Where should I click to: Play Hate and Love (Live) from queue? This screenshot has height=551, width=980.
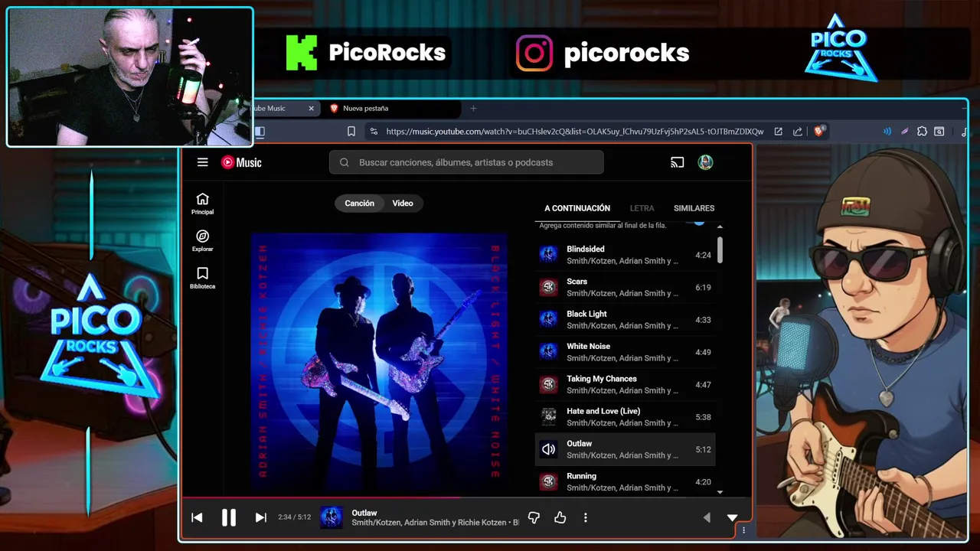point(625,417)
